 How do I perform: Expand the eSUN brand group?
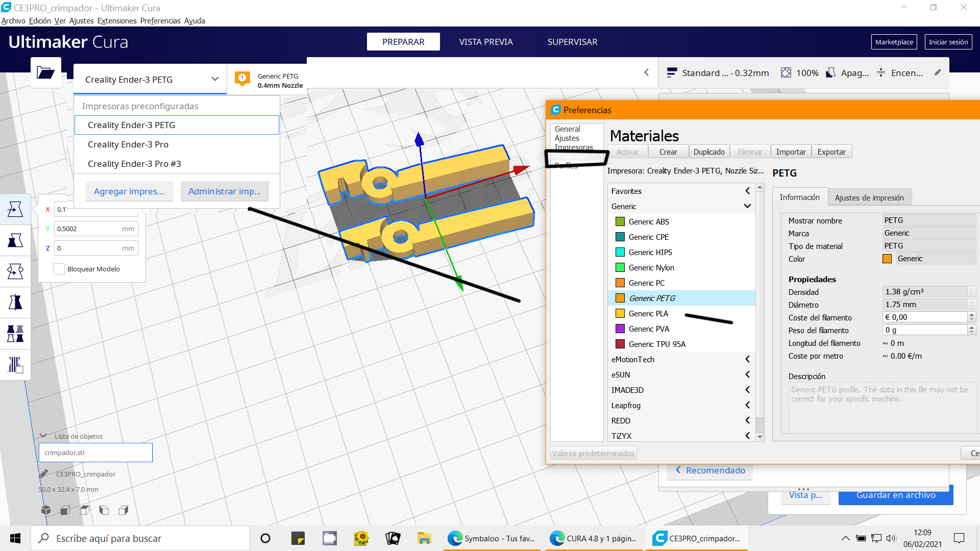747,374
